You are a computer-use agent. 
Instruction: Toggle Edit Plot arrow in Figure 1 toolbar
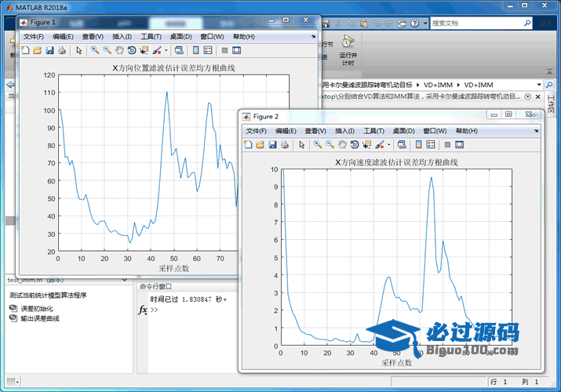(78, 50)
